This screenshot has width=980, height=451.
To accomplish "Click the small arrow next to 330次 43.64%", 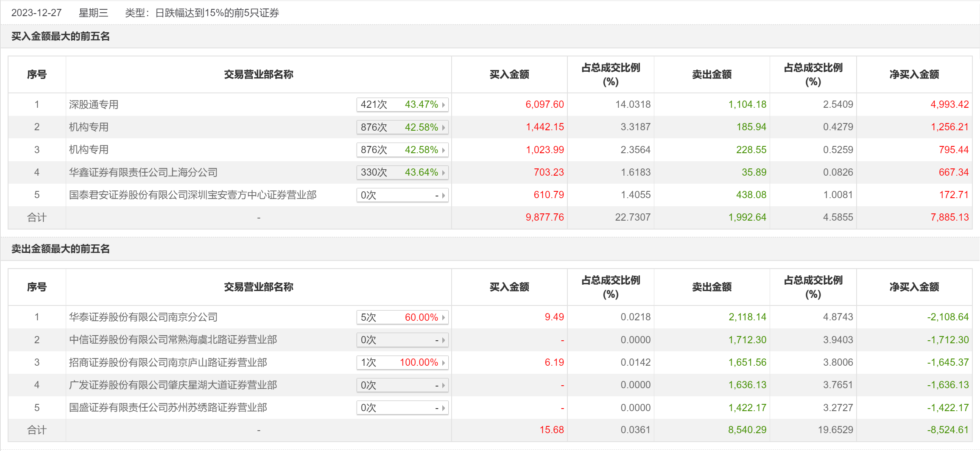I will pyautogui.click(x=443, y=173).
